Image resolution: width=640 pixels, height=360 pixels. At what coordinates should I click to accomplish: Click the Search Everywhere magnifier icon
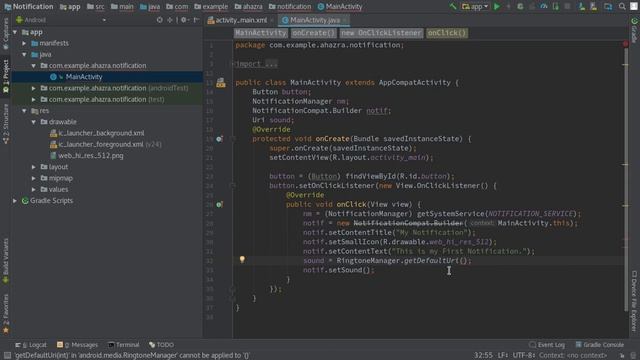point(622,7)
